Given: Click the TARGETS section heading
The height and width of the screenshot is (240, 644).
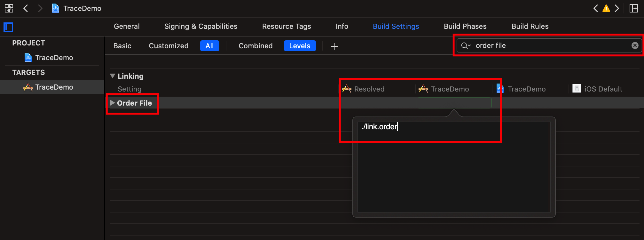Looking at the screenshot, I should coord(28,72).
